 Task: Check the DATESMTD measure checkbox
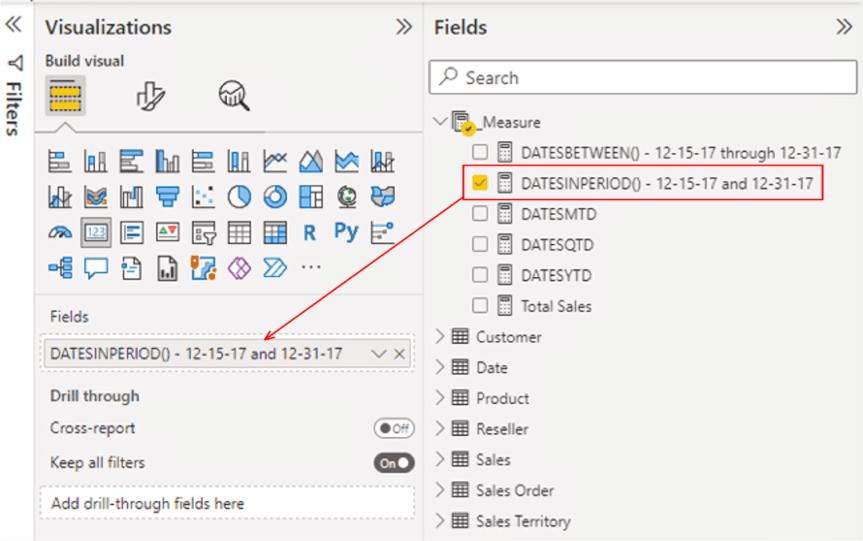(480, 213)
